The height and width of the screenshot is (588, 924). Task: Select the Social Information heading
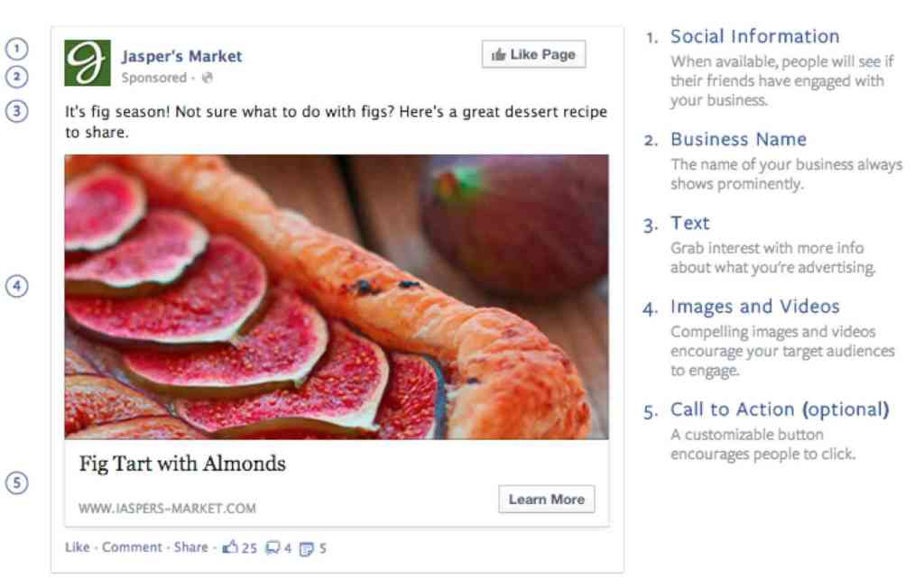[754, 37]
